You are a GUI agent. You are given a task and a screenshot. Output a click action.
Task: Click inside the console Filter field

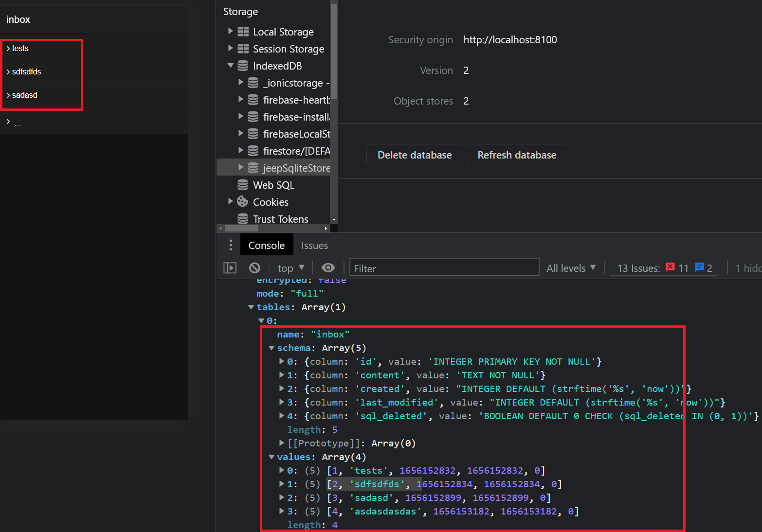444,267
